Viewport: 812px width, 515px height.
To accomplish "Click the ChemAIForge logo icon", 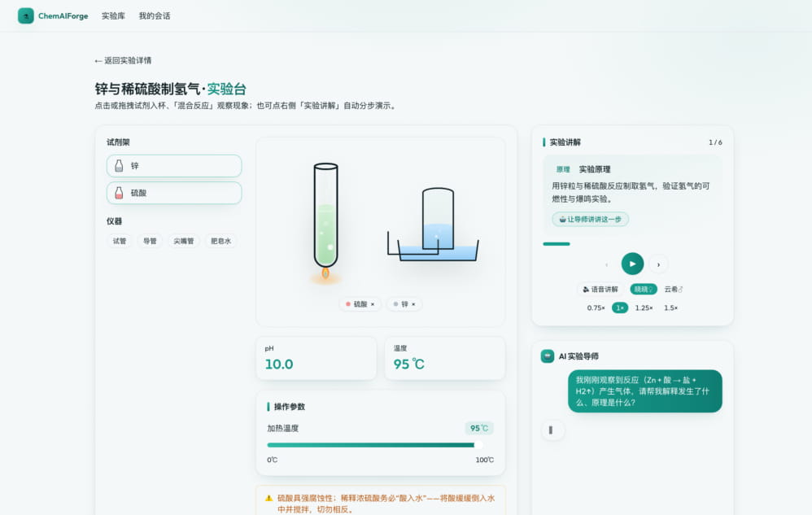I will click(26, 15).
